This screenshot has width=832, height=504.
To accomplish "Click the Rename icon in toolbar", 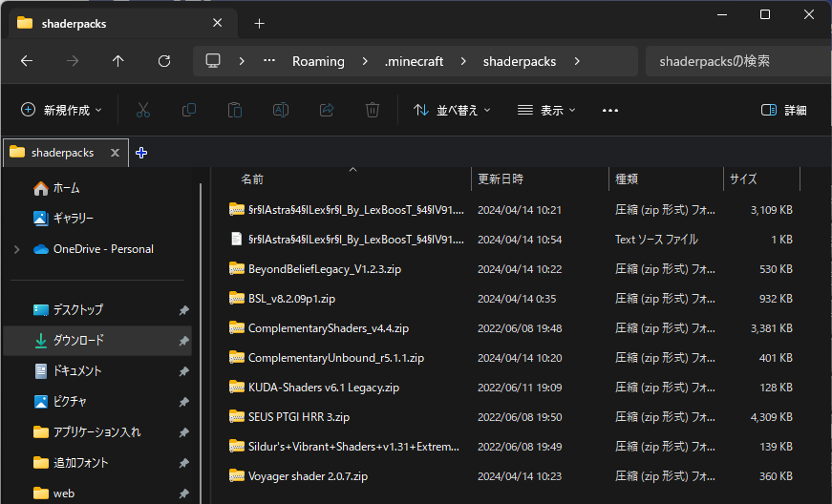I will (281, 110).
